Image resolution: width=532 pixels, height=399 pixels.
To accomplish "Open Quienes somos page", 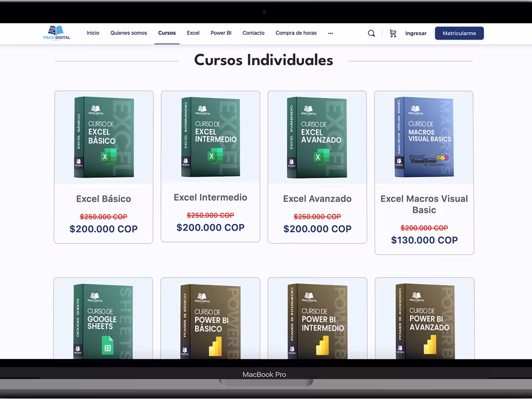I will coord(129,33).
